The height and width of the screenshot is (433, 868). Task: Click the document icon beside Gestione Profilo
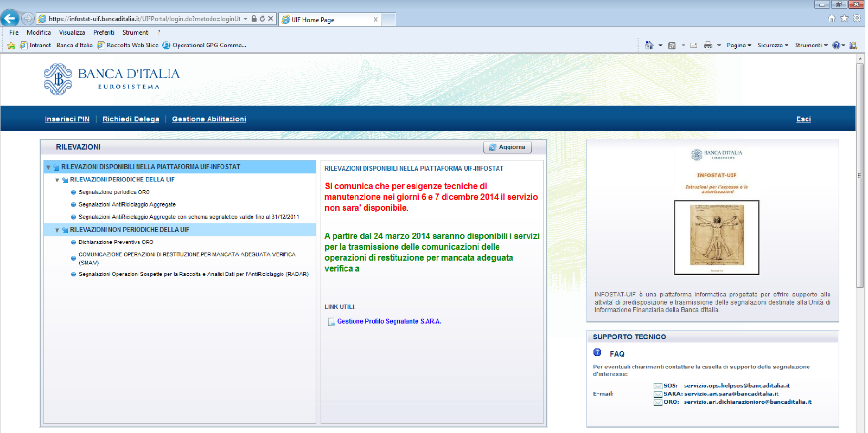[331, 322]
